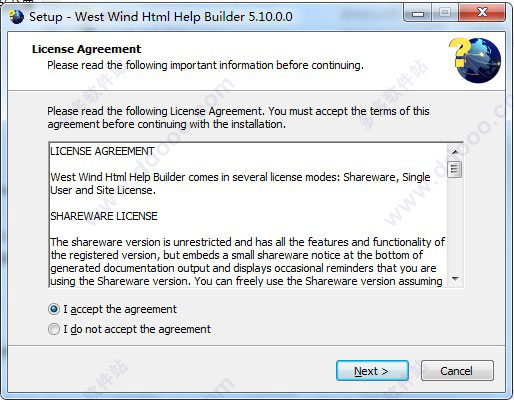Click the license text scroll-down arrow
Image resolution: width=514 pixels, height=400 pixels.
click(x=455, y=279)
